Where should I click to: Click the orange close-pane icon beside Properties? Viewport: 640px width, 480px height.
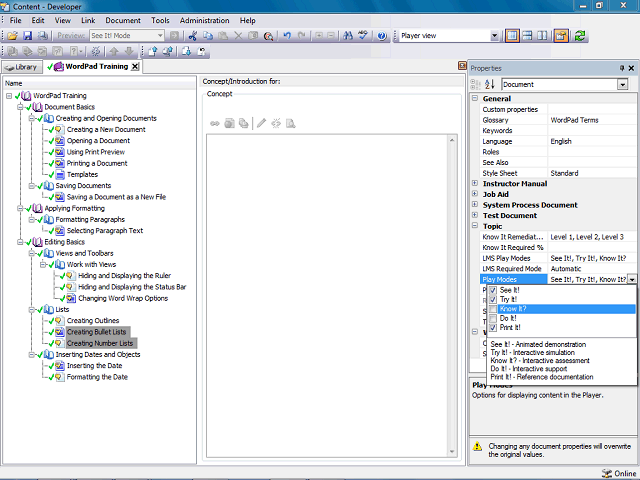(462, 66)
